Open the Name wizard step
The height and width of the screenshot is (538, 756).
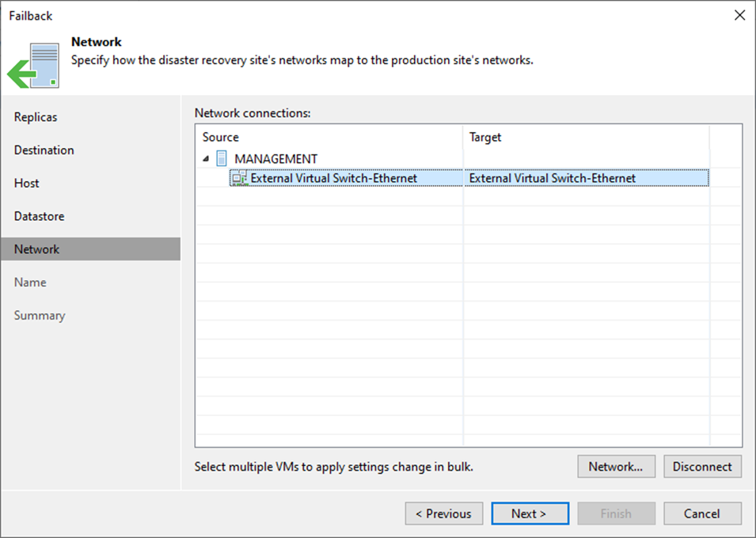(30, 282)
